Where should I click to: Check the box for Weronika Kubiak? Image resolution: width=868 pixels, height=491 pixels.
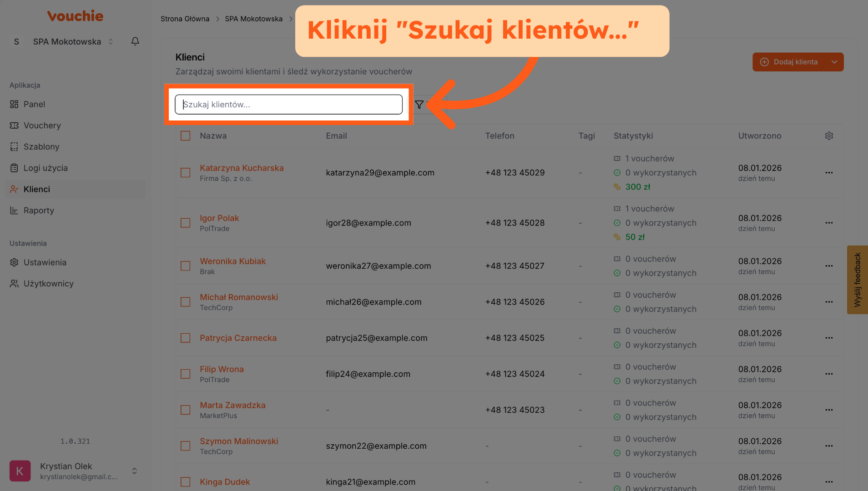[185, 266]
